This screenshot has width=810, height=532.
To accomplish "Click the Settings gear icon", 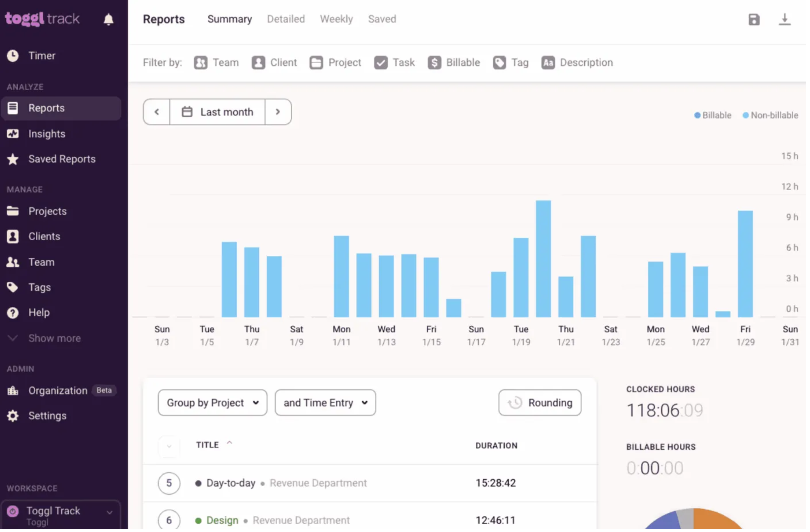I will tap(13, 416).
